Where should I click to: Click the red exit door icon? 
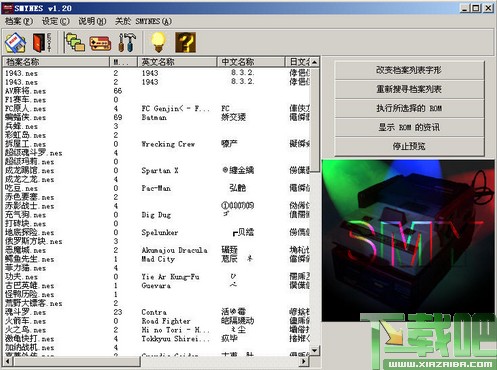tap(42, 42)
